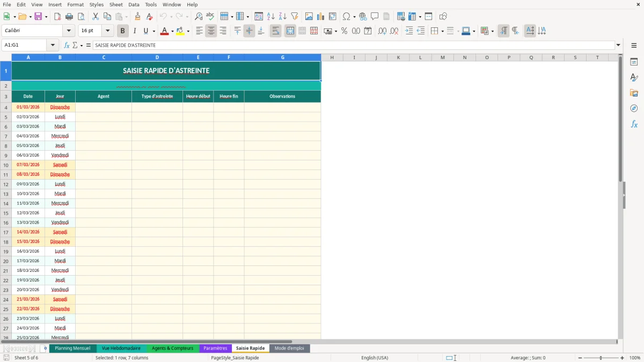Viewport: 644px width, 362px height.
Task: Open sidebar Properties panel icon
Action: pos(634,62)
